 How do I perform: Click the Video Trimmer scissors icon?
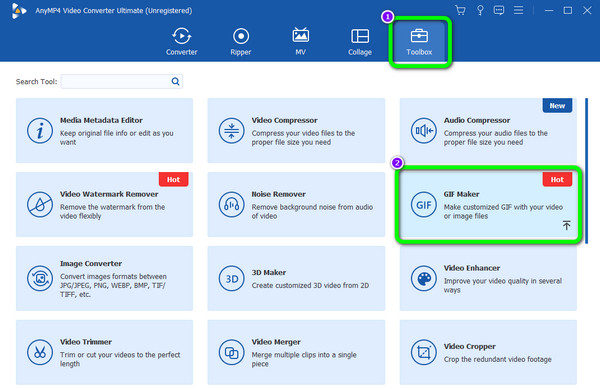click(40, 352)
